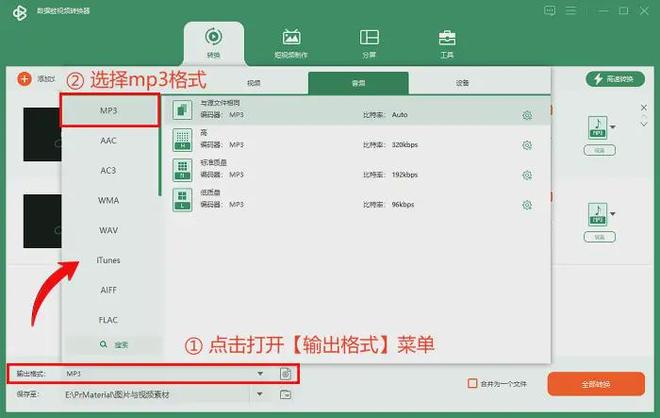Open the hamburger menu in title bar

tap(571, 11)
